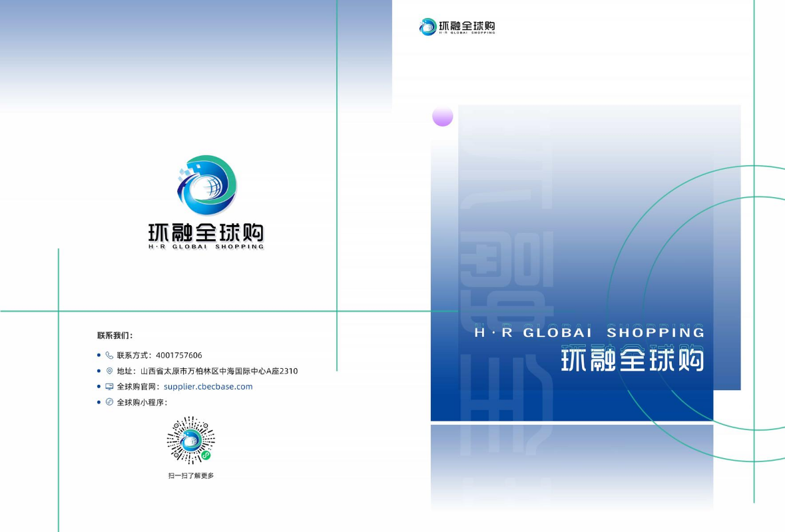Click the 扫一扫了解更多 caption
This screenshot has width=785, height=532.
point(190,475)
